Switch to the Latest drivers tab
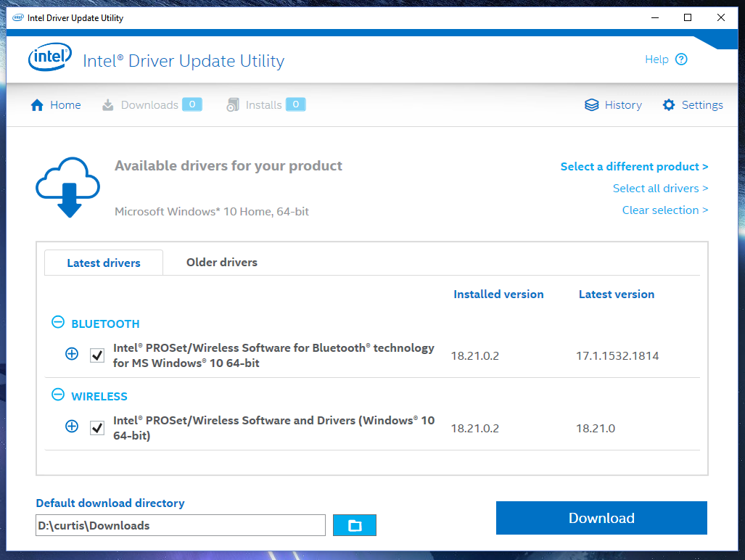 click(104, 263)
